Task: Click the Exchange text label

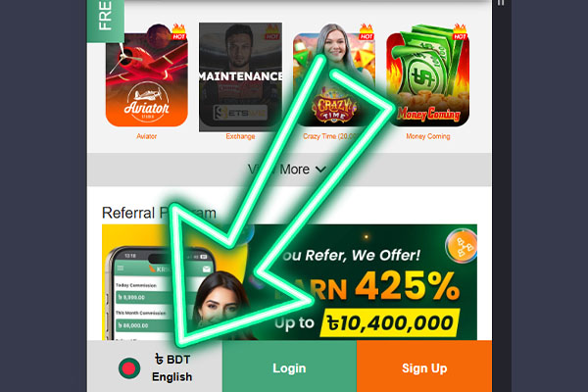Action: coord(240,136)
